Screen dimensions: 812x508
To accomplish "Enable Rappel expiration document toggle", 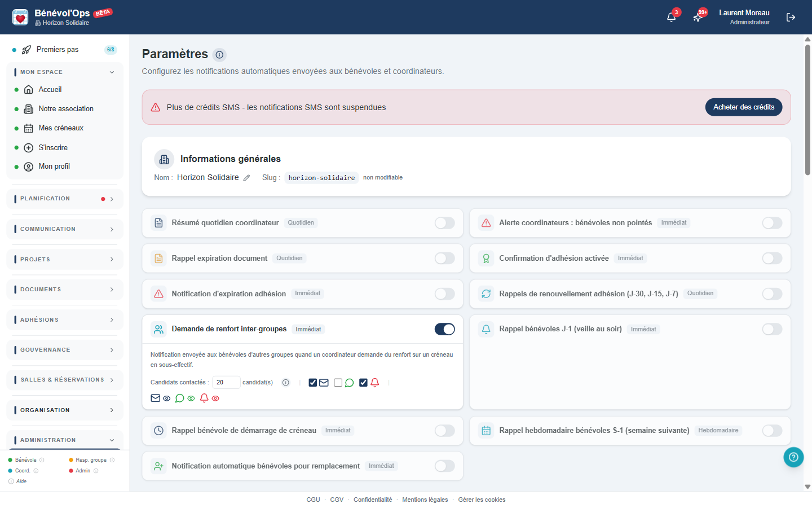I will pyautogui.click(x=445, y=259).
